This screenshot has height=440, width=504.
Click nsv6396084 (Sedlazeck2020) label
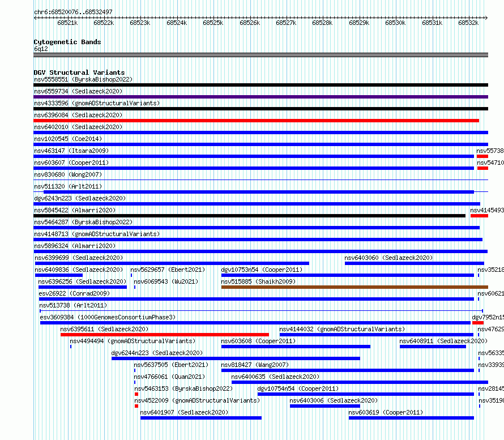click(78, 115)
